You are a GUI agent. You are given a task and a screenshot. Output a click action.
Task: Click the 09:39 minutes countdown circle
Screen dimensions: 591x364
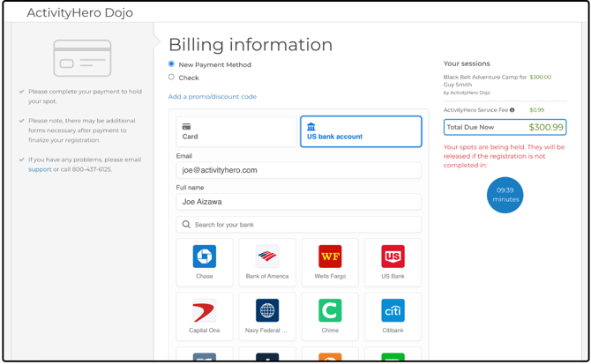[505, 195]
